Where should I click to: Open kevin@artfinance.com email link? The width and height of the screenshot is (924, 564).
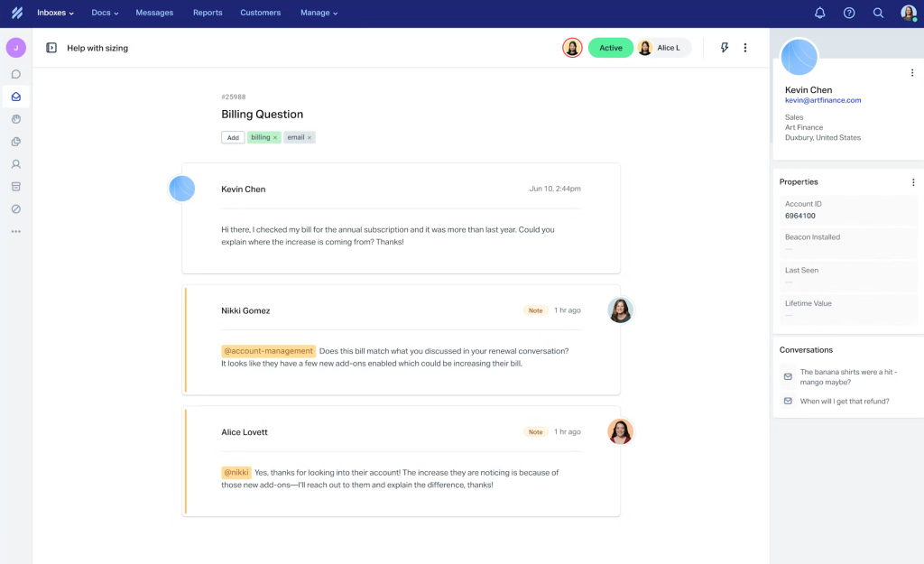[x=823, y=100]
